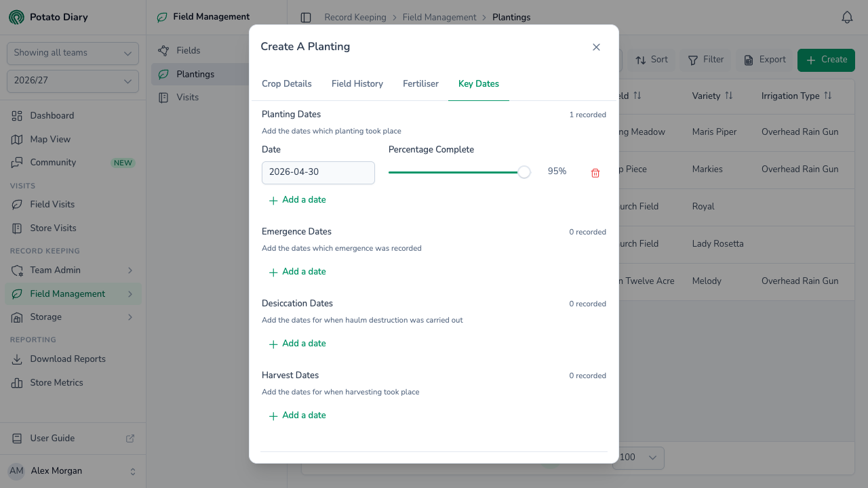Toggle sidebar panel icon near breadcrumb
The width and height of the screenshot is (868, 488).
306,18
